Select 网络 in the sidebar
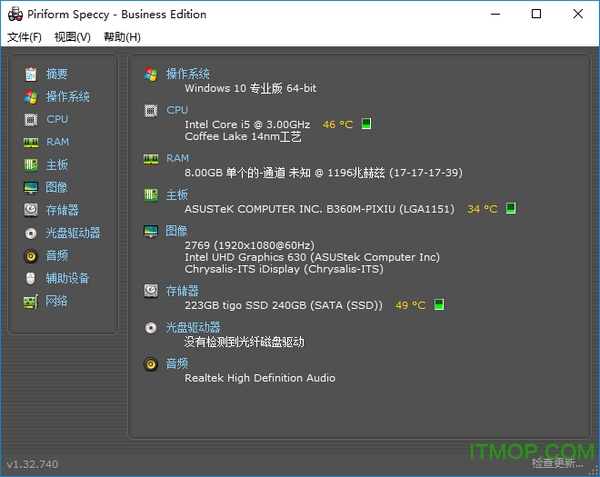This screenshot has width=600, height=477. pyautogui.click(x=57, y=301)
